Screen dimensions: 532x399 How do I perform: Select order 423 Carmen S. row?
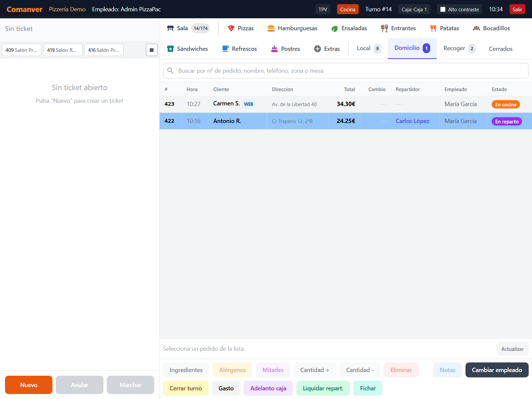[x=346, y=104]
